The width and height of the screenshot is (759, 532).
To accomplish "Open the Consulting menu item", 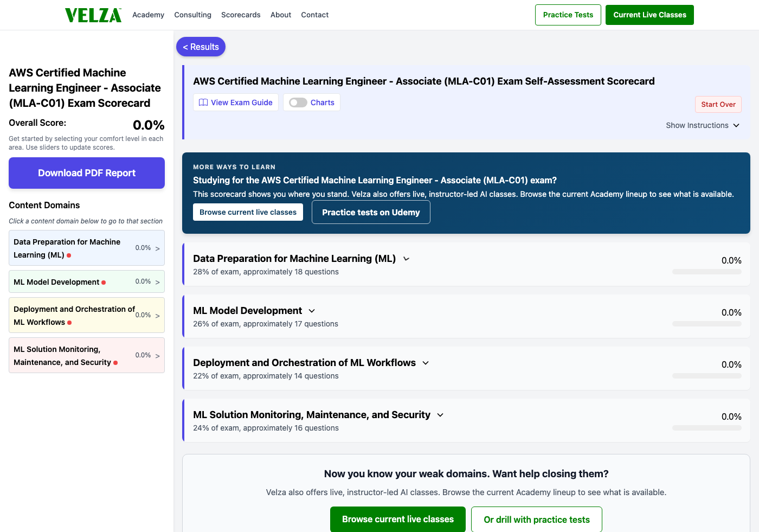I will point(192,15).
